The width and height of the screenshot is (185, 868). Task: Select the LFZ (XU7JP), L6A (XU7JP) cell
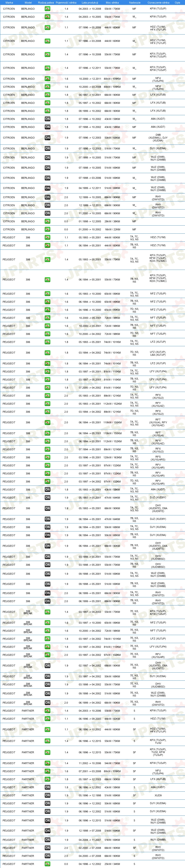coord(158,353)
